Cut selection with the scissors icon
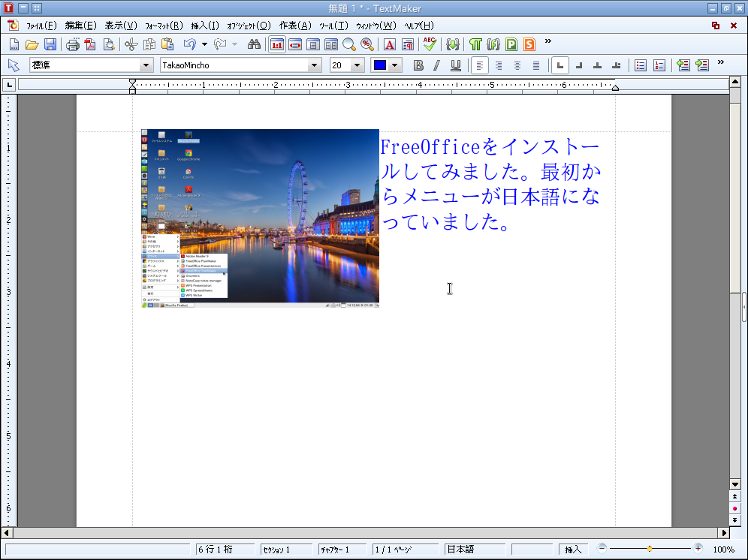The height and width of the screenshot is (560, 748). [x=131, y=45]
